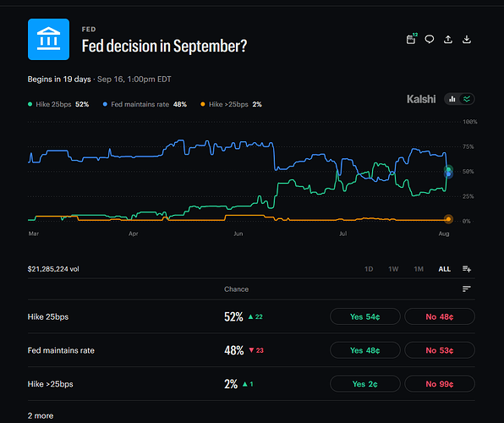Click the share upload icon
Screen dimensions: 504x423
pos(448,39)
